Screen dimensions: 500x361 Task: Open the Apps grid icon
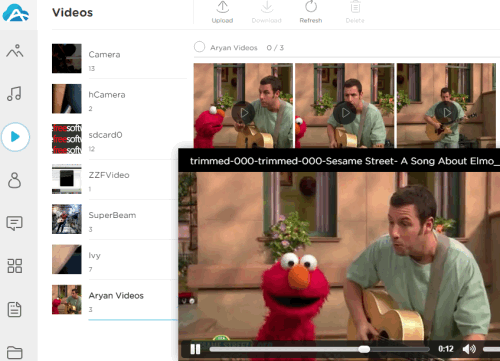(15, 266)
